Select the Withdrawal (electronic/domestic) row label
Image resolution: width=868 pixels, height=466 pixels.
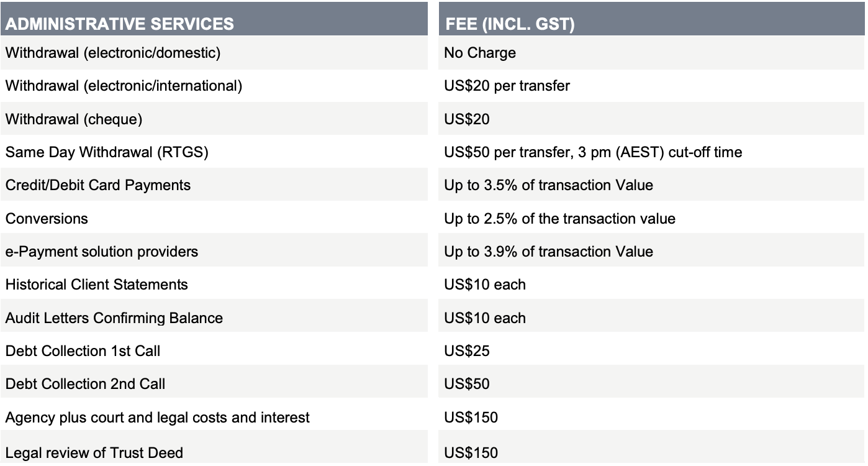(x=113, y=53)
